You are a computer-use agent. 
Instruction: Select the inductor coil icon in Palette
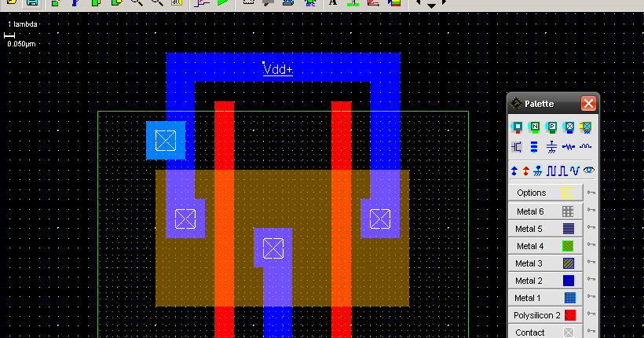click(x=586, y=146)
